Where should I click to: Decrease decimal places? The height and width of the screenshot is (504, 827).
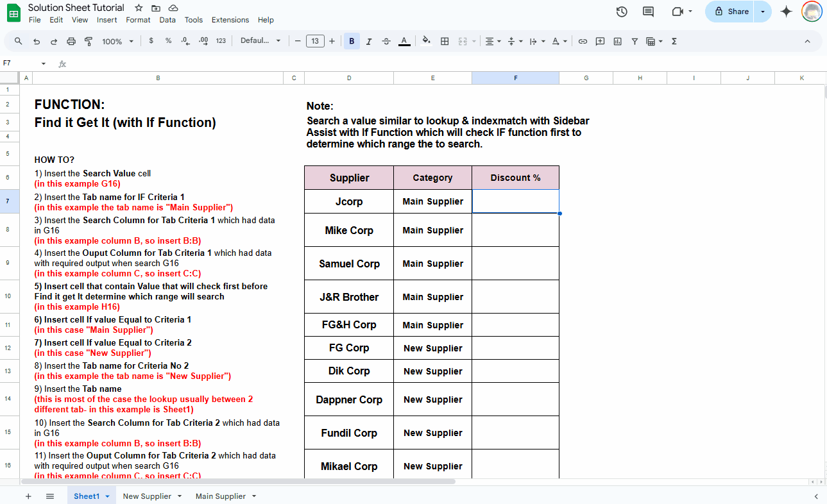pos(185,41)
